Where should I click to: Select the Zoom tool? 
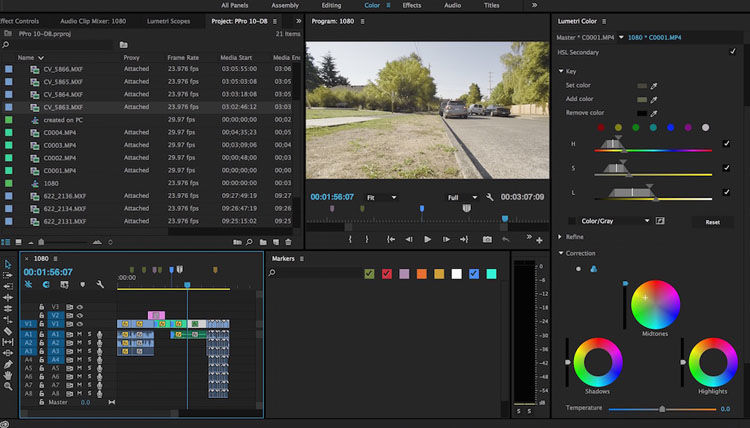tap(8, 386)
